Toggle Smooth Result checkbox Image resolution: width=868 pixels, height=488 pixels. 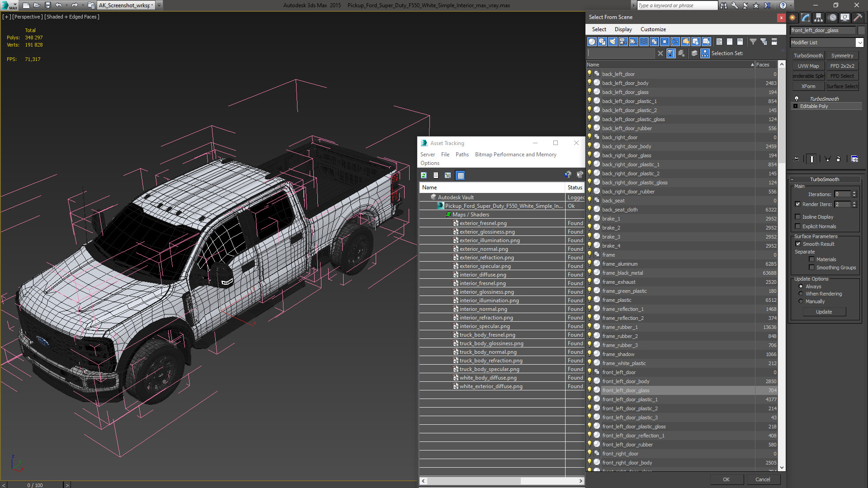click(798, 244)
